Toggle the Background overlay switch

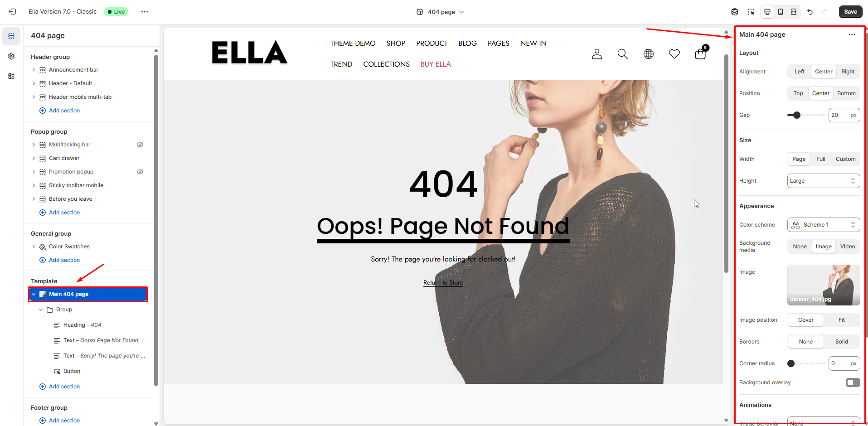[x=853, y=382]
